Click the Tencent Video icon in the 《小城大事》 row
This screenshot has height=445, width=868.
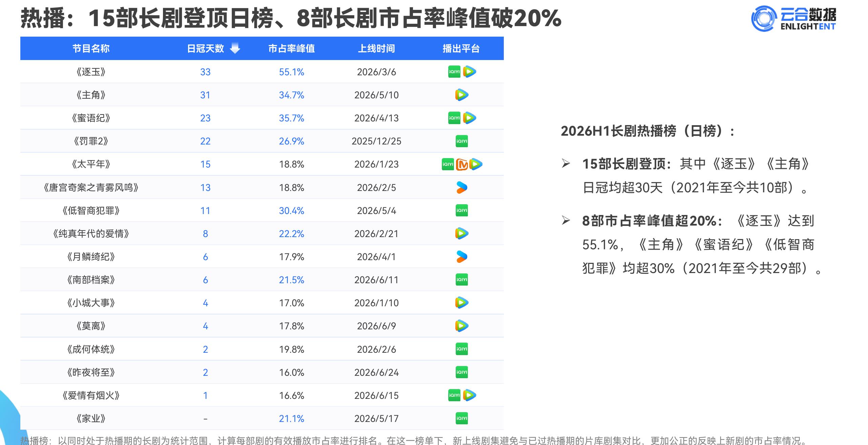pyautogui.click(x=461, y=303)
